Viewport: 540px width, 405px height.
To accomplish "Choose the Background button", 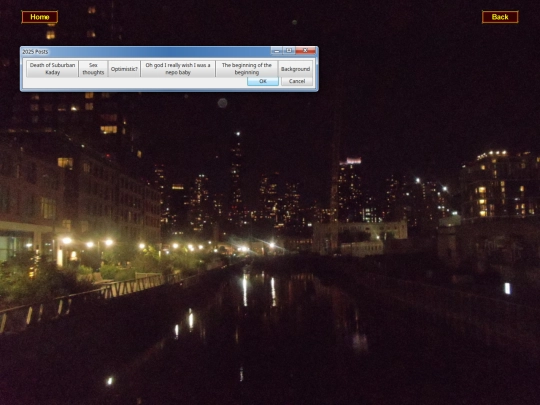I will coord(295,69).
